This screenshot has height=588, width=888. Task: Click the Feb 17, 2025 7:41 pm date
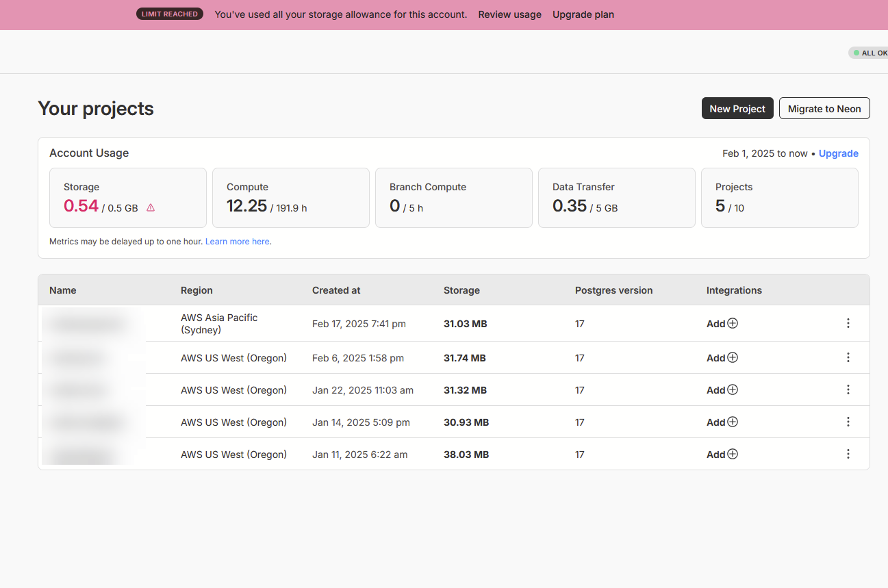(x=359, y=324)
